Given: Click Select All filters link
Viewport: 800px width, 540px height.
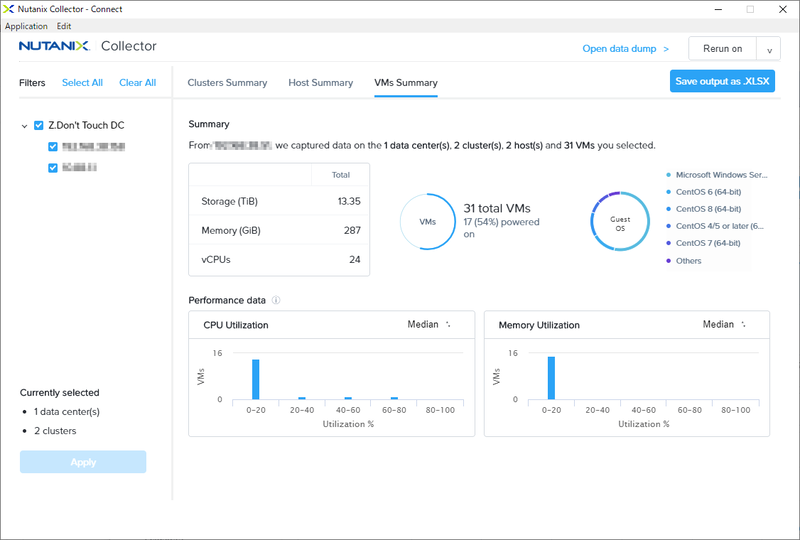Looking at the screenshot, I should (x=82, y=83).
